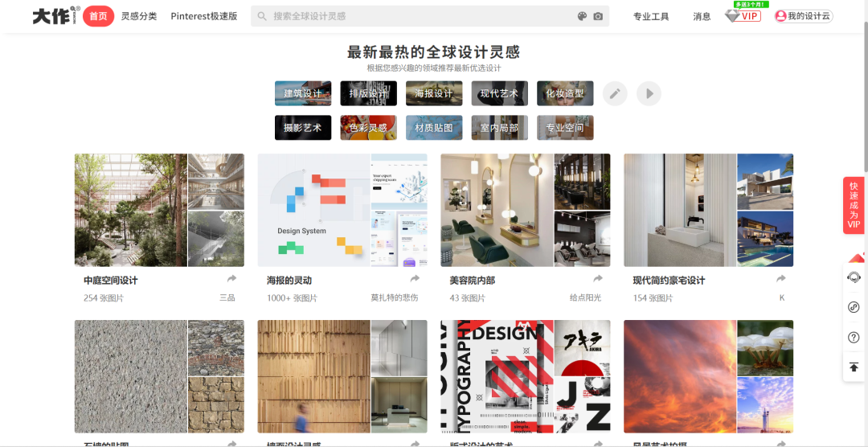Select 材质贴图 category tag

pos(434,127)
